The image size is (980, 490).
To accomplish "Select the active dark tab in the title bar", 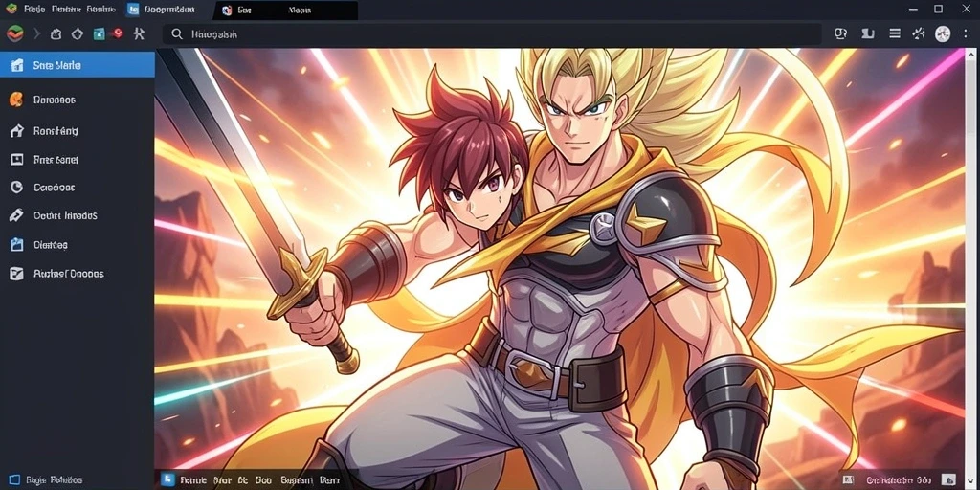I will [285, 10].
